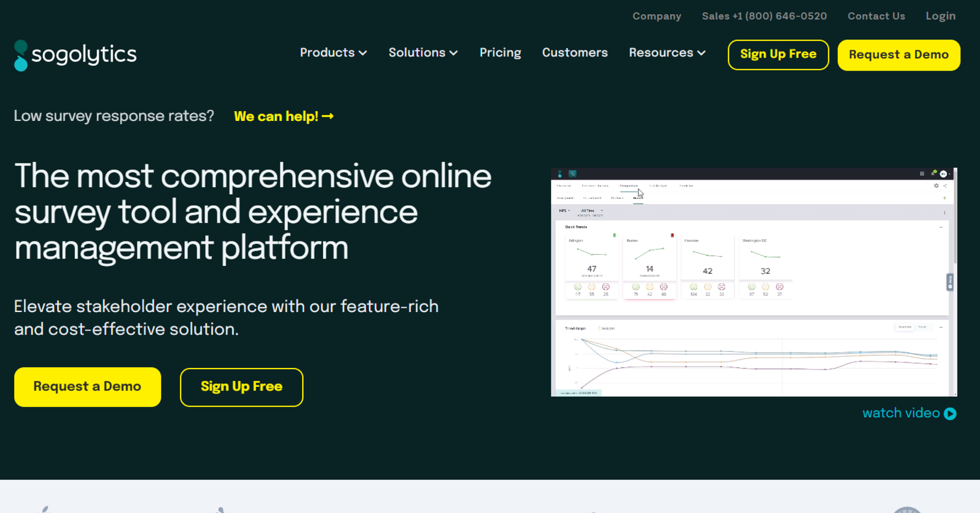Expand the Resources navigation dropdown

[666, 53]
